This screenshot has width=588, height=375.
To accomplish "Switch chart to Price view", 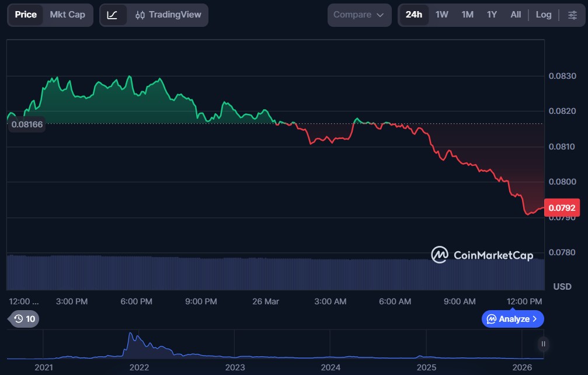I will 26,15.
